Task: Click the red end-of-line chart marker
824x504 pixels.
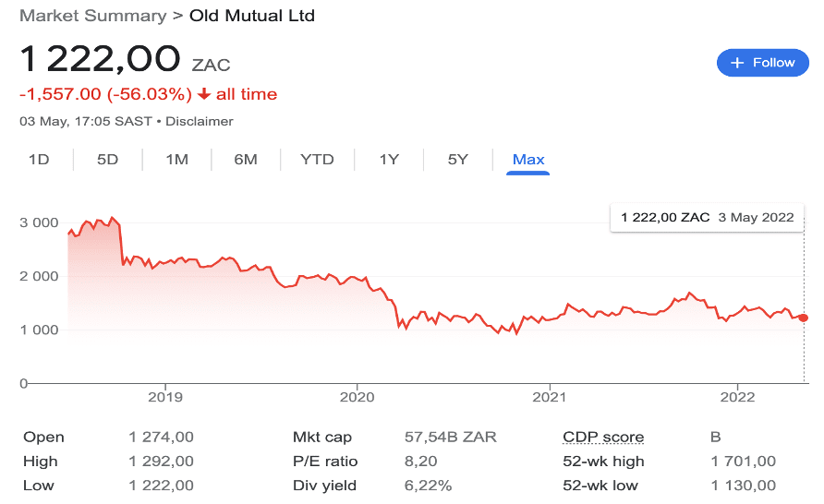Action: [x=804, y=318]
